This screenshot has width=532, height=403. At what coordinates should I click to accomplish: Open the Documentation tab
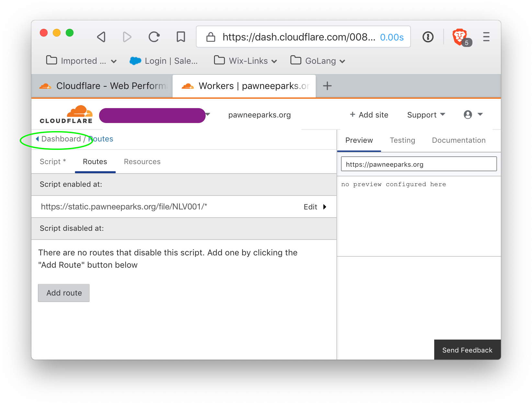tap(458, 140)
